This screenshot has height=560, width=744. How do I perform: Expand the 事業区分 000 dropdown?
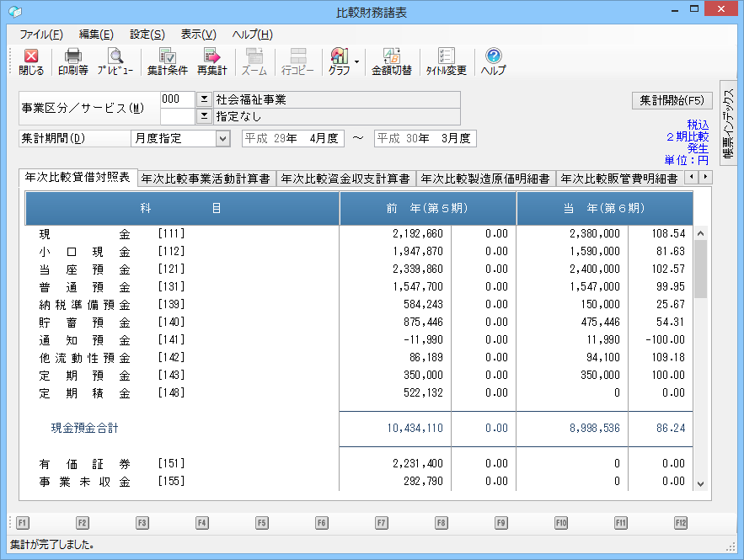point(203,99)
